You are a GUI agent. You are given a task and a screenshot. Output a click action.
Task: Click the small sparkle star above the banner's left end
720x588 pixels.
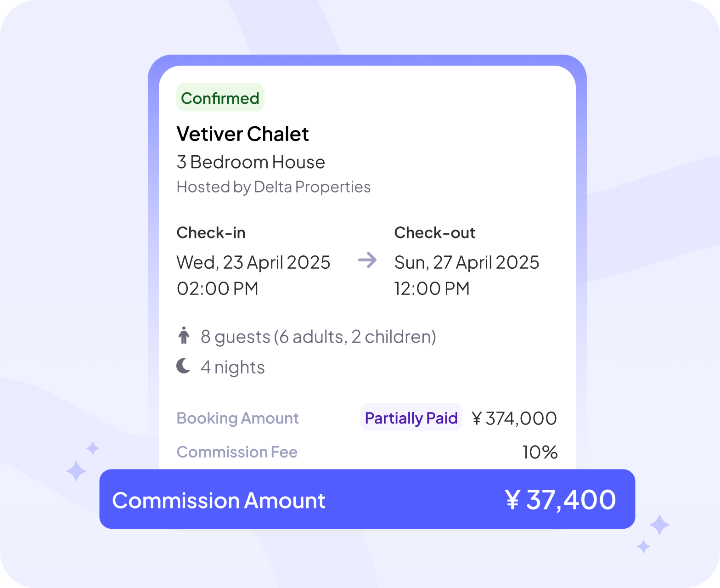pyautogui.click(x=93, y=448)
